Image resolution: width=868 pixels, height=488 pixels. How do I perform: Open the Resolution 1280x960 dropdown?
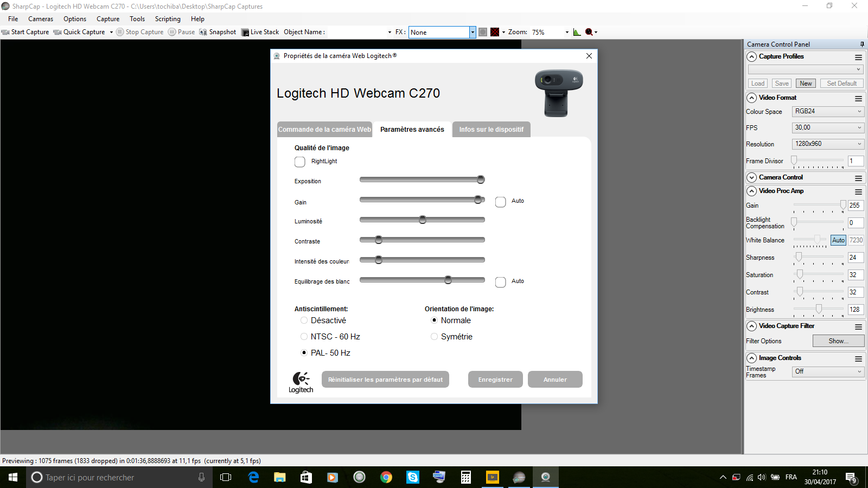point(828,144)
